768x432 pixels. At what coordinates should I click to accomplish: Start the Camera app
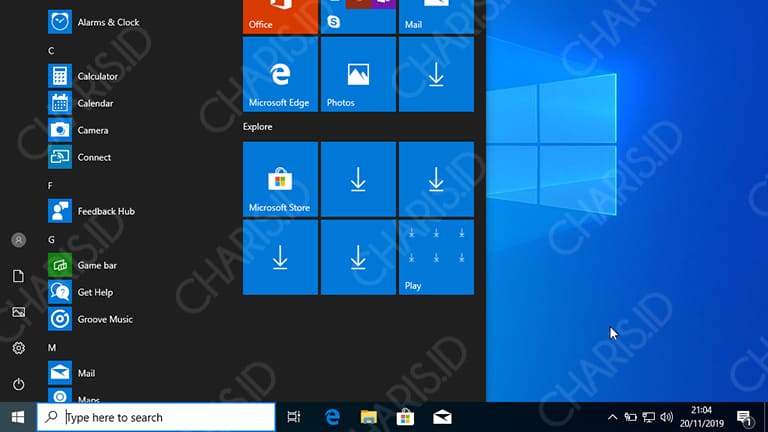[x=78, y=130]
